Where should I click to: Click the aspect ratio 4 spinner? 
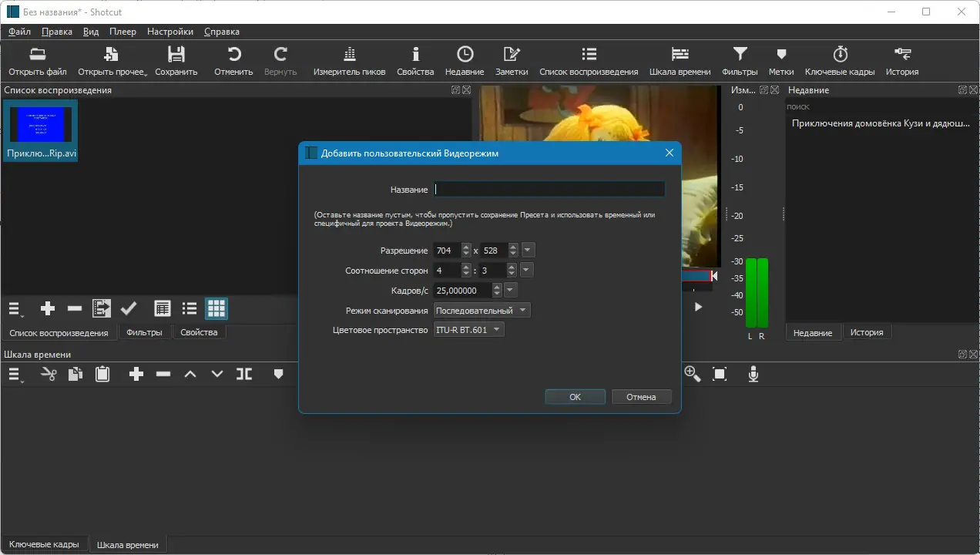(452, 270)
